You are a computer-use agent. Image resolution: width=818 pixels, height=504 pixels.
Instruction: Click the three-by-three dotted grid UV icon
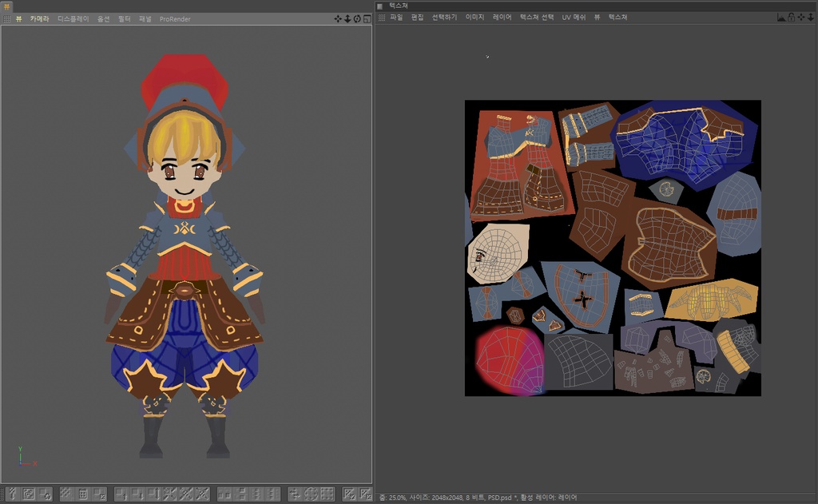click(x=327, y=494)
